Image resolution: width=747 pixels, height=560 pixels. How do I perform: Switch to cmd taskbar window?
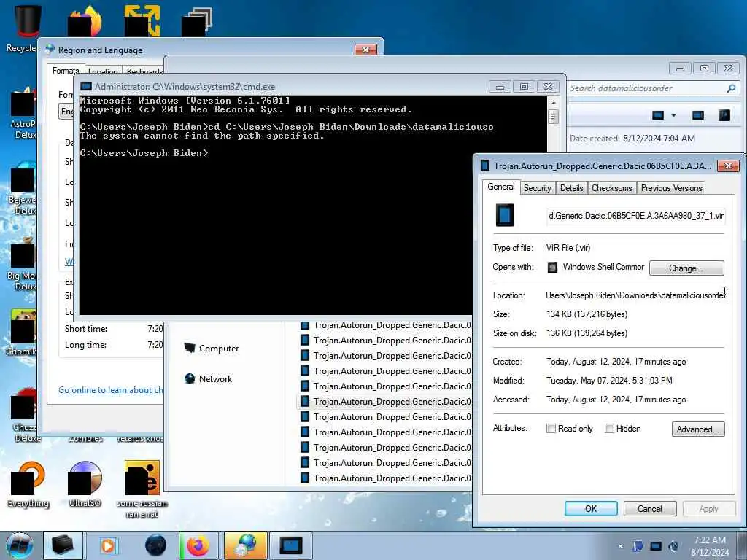(x=291, y=545)
